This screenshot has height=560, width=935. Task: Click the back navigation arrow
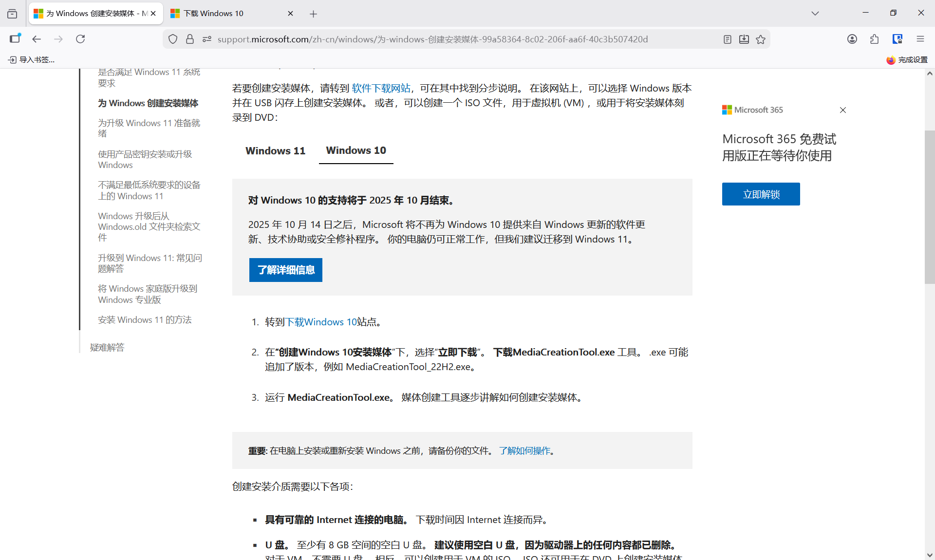pyautogui.click(x=37, y=39)
